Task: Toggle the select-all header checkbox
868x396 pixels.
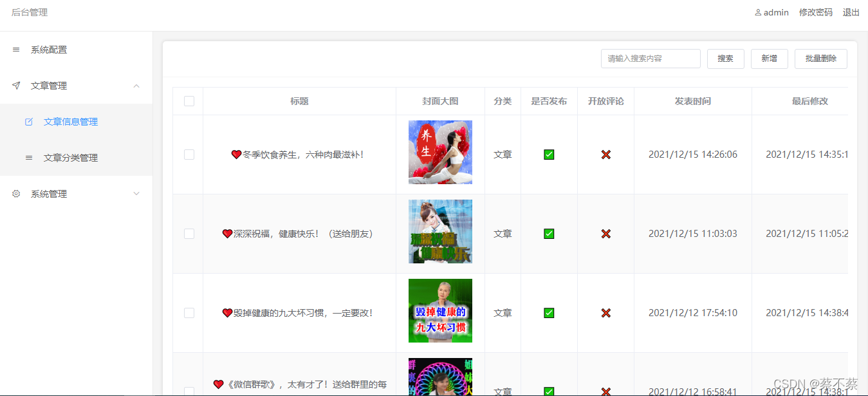Action: click(x=189, y=101)
